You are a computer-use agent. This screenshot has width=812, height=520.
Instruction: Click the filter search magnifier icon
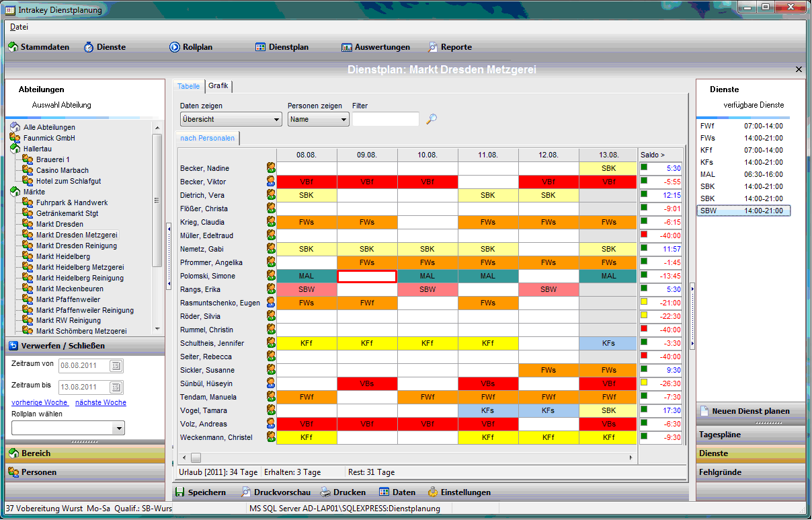(432, 119)
